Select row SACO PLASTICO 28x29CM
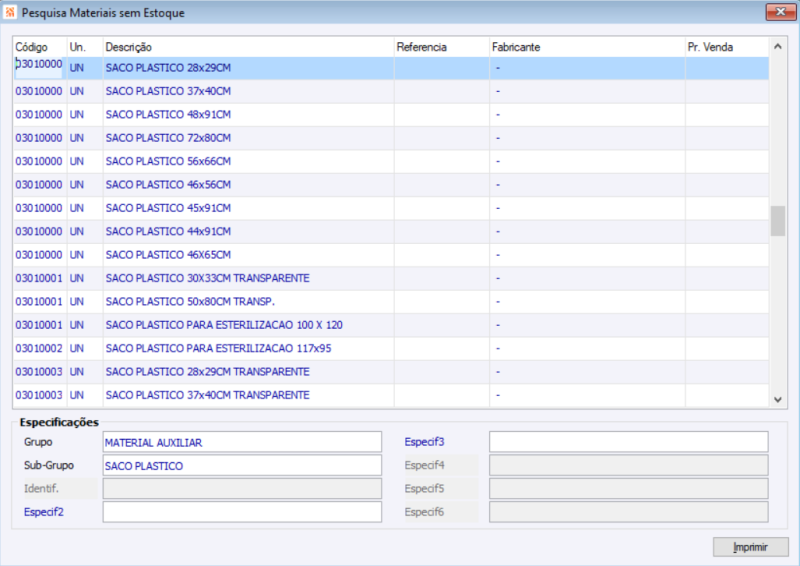Image resolution: width=800 pixels, height=566 pixels. (x=391, y=68)
